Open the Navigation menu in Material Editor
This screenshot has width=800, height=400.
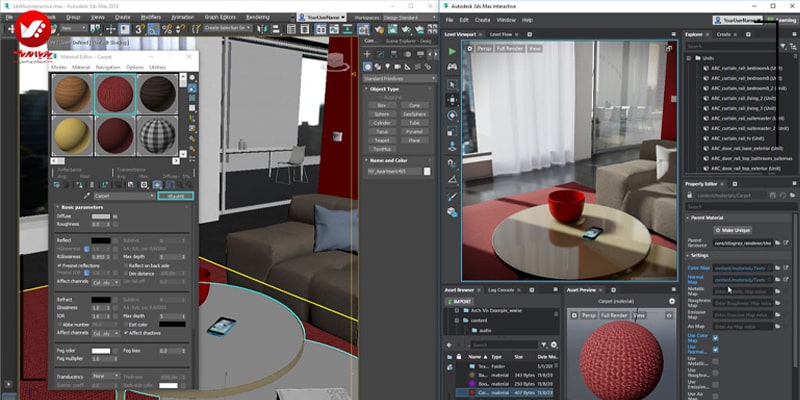click(108, 67)
